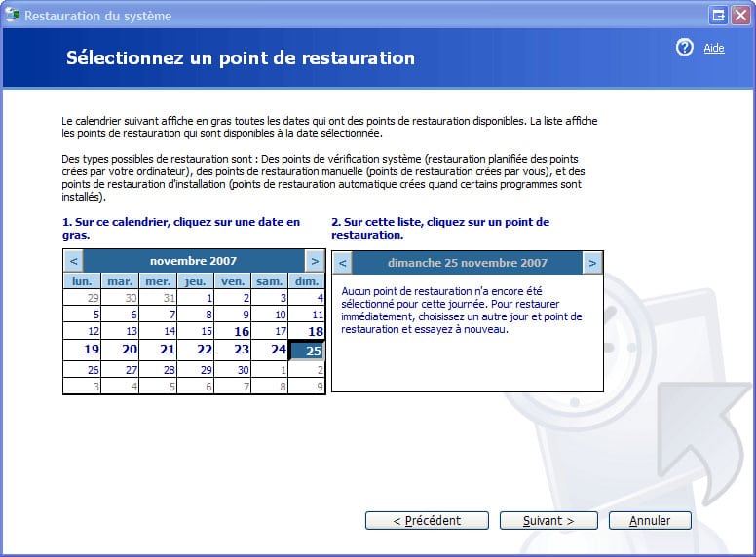Open the Aide help link

(714, 49)
